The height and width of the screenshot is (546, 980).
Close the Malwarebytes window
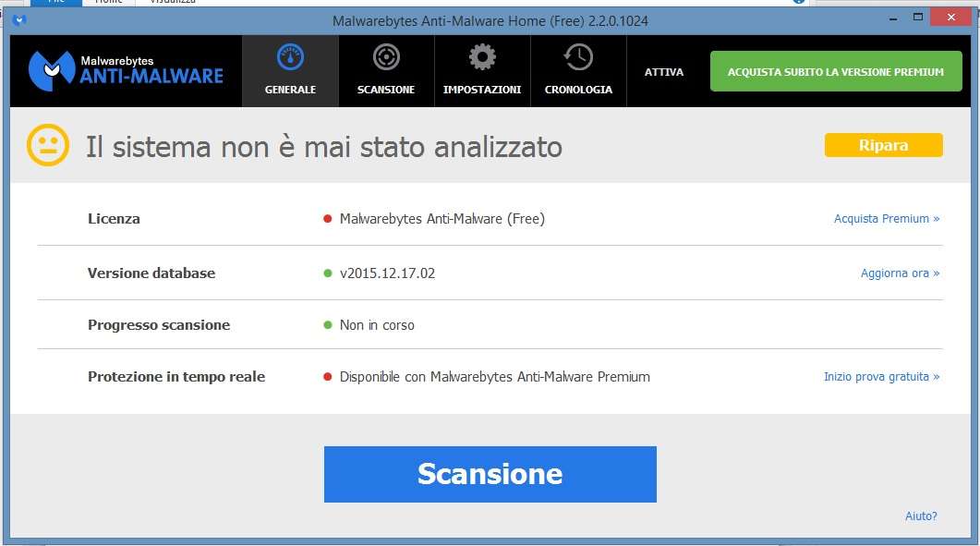950,17
